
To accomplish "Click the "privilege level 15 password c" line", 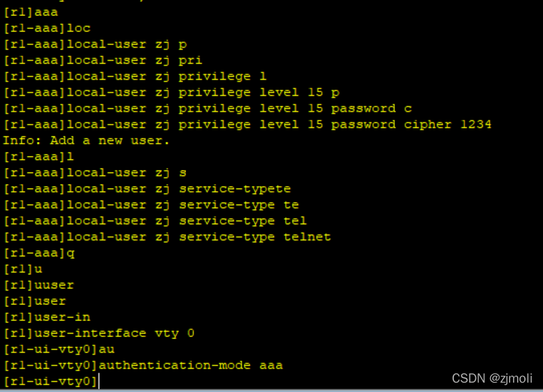I will (208, 108).
